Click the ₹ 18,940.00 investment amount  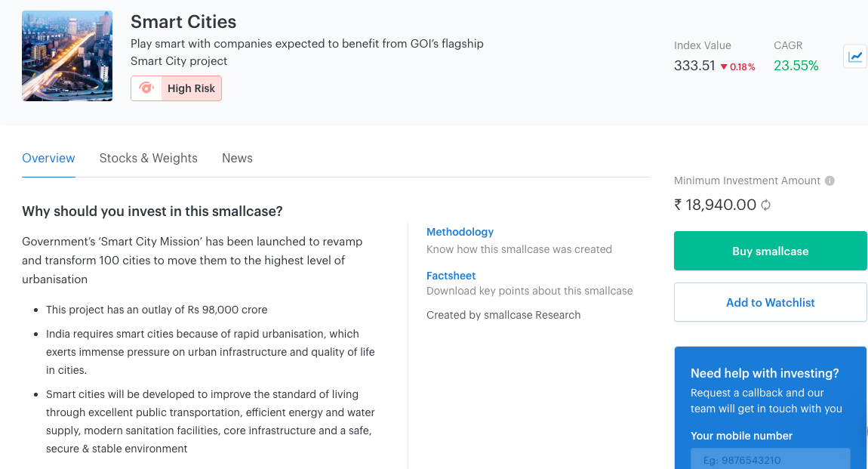click(715, 205)
